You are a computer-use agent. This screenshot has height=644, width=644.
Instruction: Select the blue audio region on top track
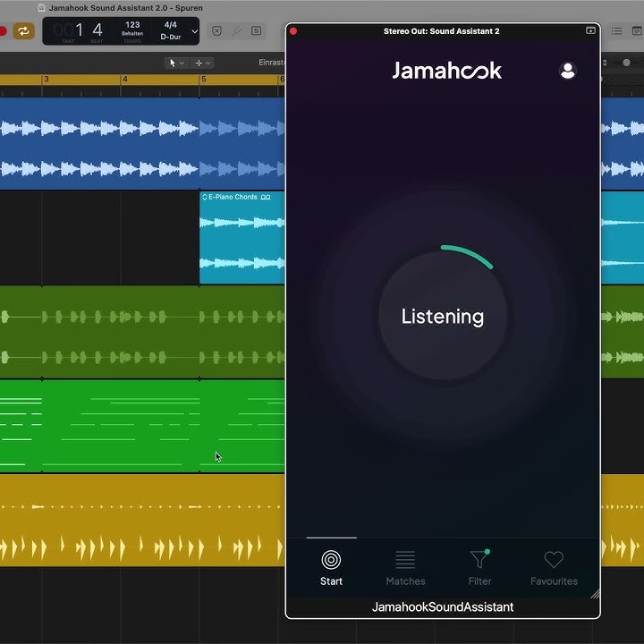[x=142, y=143]
